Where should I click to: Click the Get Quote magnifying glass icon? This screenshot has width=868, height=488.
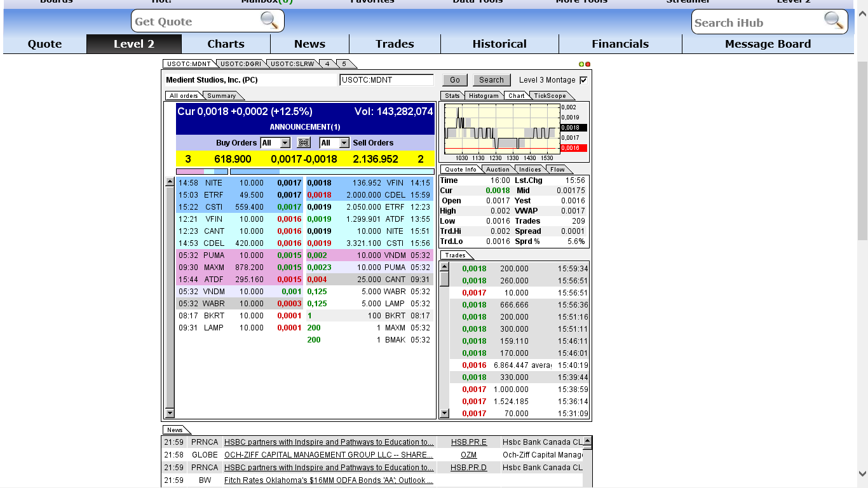pos(269,20)
